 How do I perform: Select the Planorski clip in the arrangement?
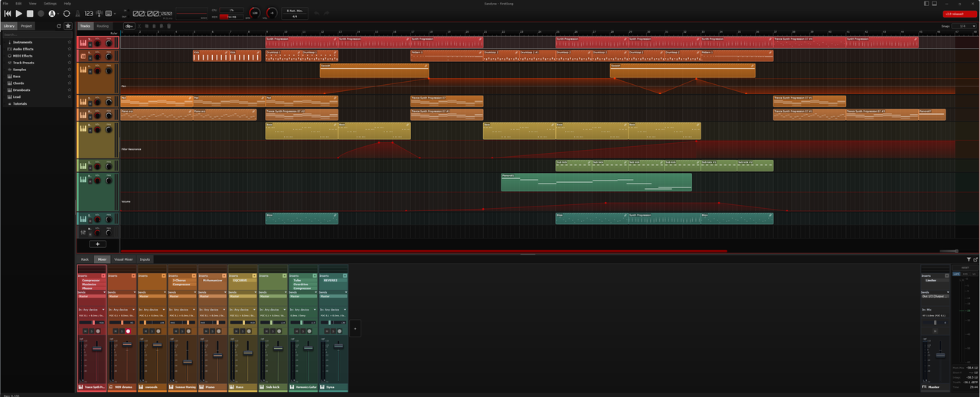pyautogui.click(x=596, y=182)
